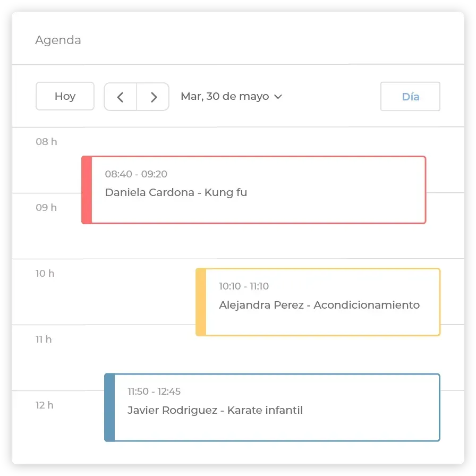
Task: Select the 08 h time slot label
Action: click(46, 141)
